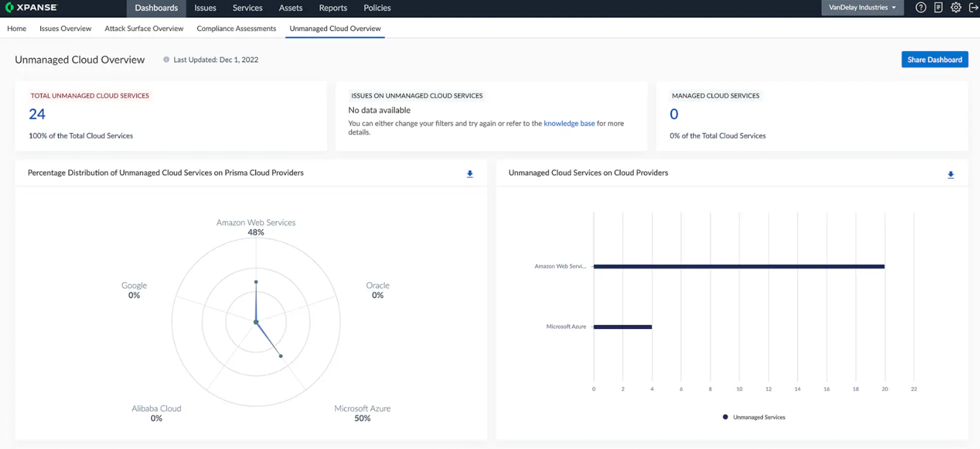Switch to Attack Surface Overview tab

pyautogui.click(x=144, y=28)
